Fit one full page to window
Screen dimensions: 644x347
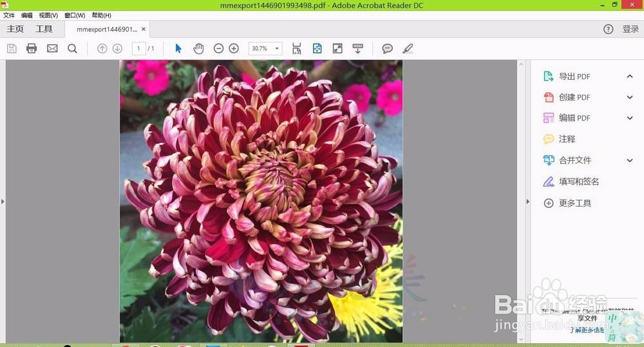(317, 48)
